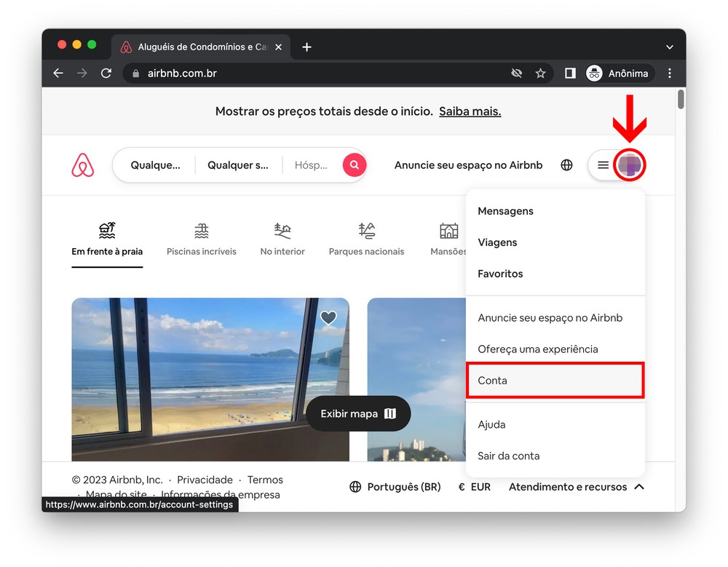728x567 pixels.
Task: Click the crossed-eye tracking icon in address bar
Action: pos(516,73)
